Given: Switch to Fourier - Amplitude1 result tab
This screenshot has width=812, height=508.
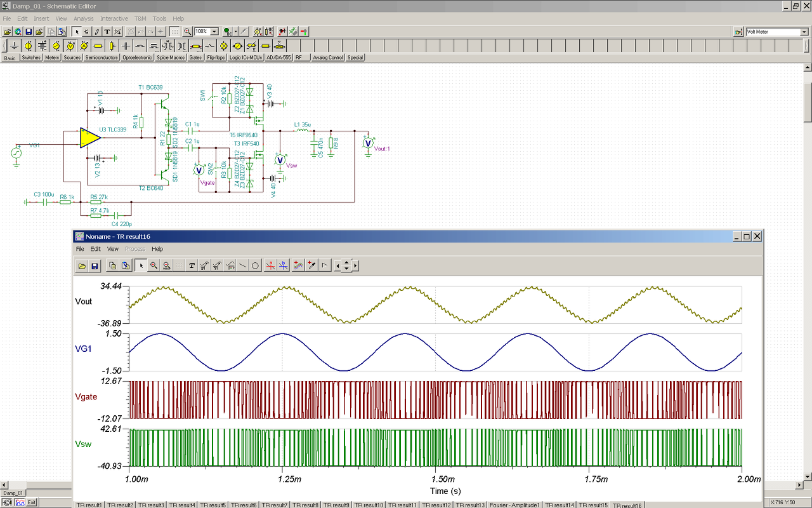Looking at the screenshot, I should pos(514,505).
